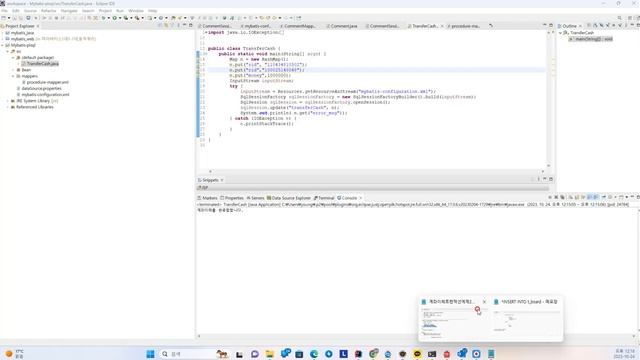The height and width of the screenshot is (360, 640).
Task: Collapse the Mybatis-plsql project node
Action: (x=2, y=45)
